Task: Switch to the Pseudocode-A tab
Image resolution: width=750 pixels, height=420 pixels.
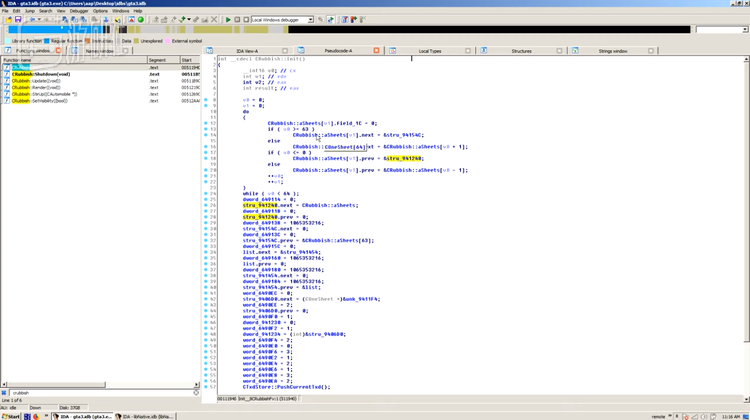Action: (x=335, y=50)
